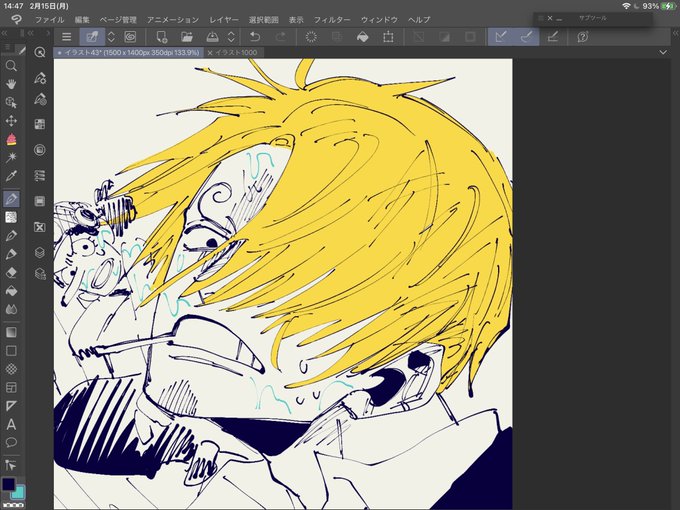Select the Blend tool

pyautogui.click(x=11, y=309)
